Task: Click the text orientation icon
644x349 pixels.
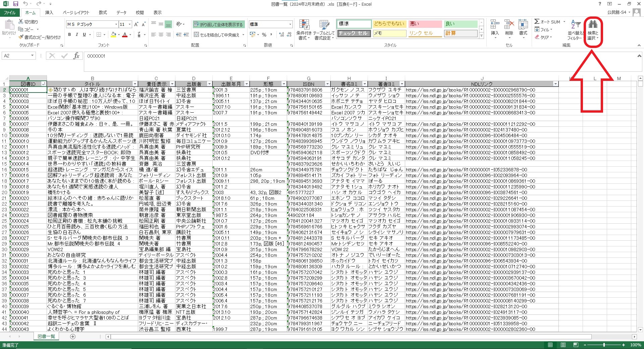Action: coord(179,24)
